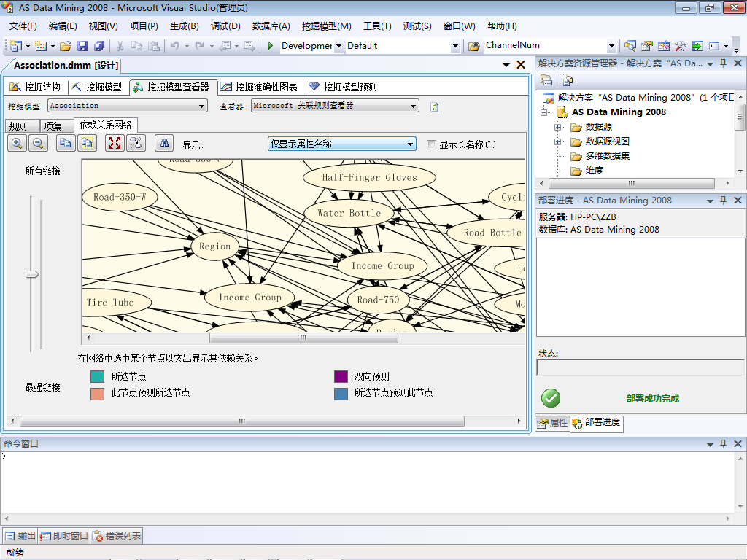The width and height of the screenshot is (747, 560).
Task: Click Copy Entire Graph icon
Action: (x=87, y=144)
